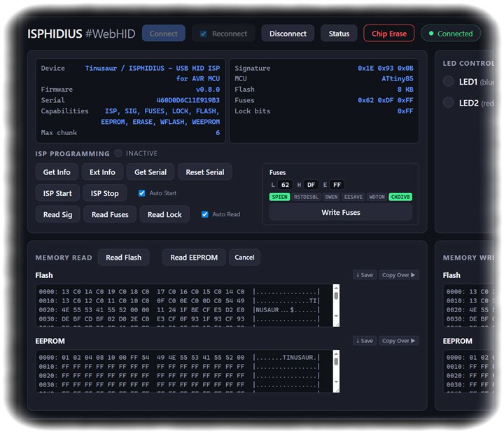Click the high fuse H input field

point(311,185)
